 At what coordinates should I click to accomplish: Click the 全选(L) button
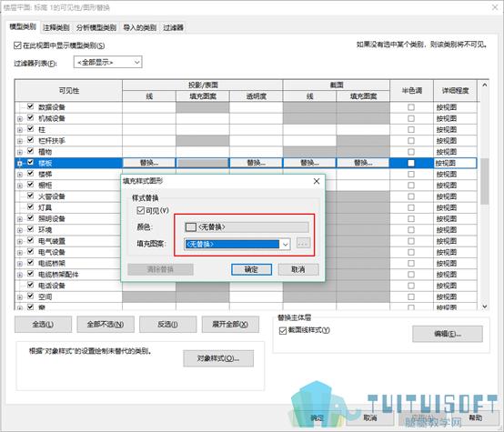coord(43,325)
